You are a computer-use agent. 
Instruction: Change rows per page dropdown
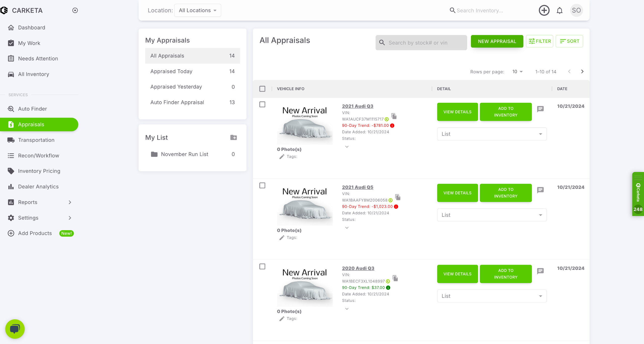tap(517, 72)
